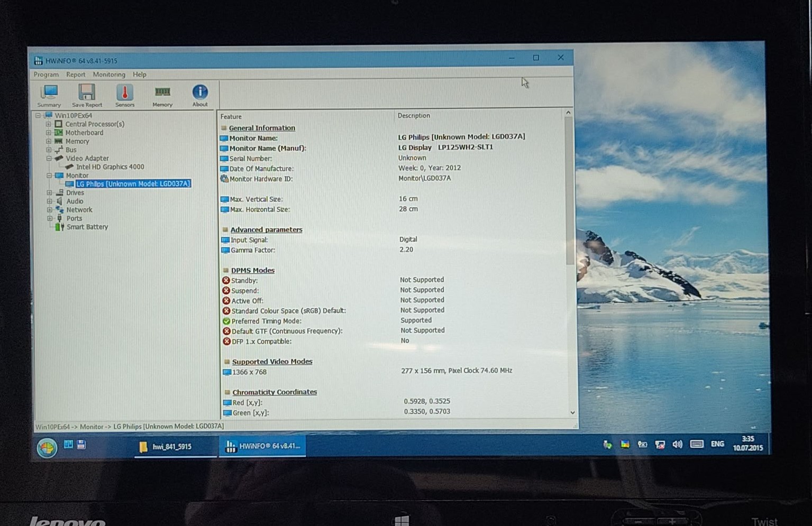Select Central Processor(s) tree item
This screenshot has width=812, height=526.
(95, 124)
